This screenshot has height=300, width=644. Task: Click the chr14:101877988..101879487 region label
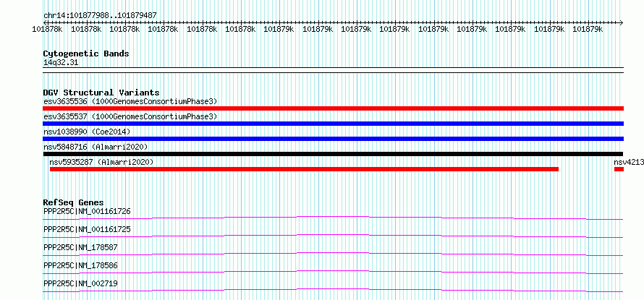100,16
